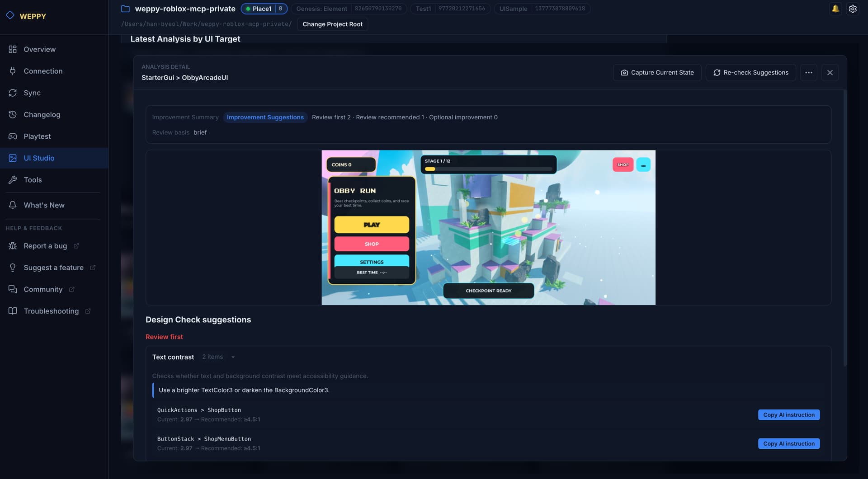Switch to UISample place
Viewport: 868px width, 479px height.
click(542, 9)
